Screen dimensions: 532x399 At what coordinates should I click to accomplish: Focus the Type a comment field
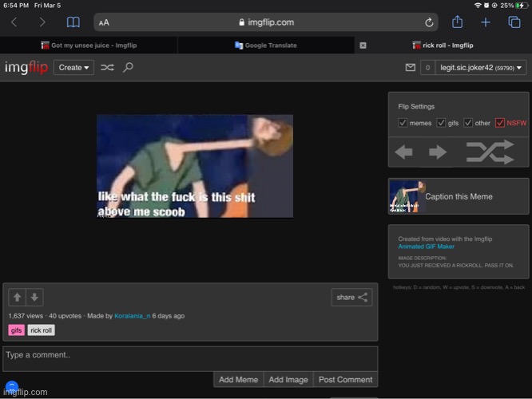[190, 359]
